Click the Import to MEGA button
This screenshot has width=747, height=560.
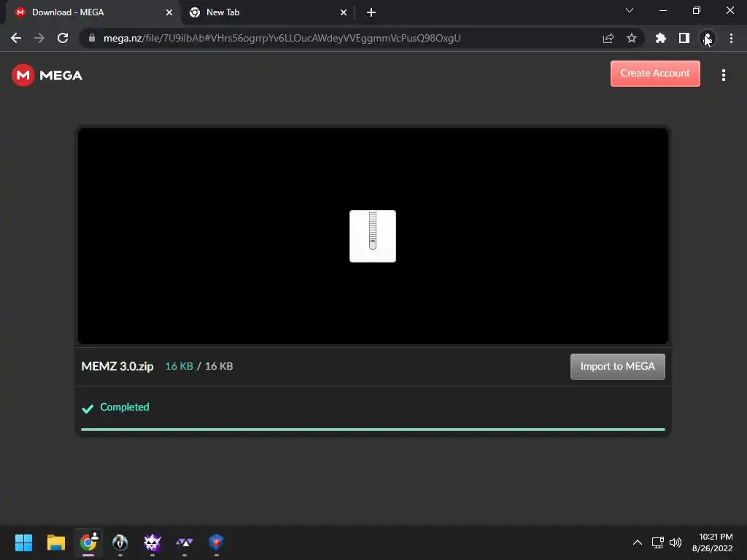(x=617, y=366)
